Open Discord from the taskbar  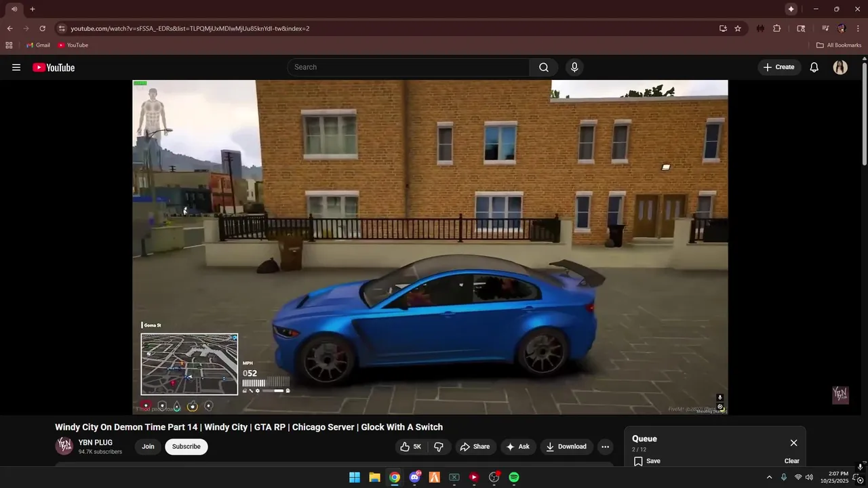click(x=414, y=477)
